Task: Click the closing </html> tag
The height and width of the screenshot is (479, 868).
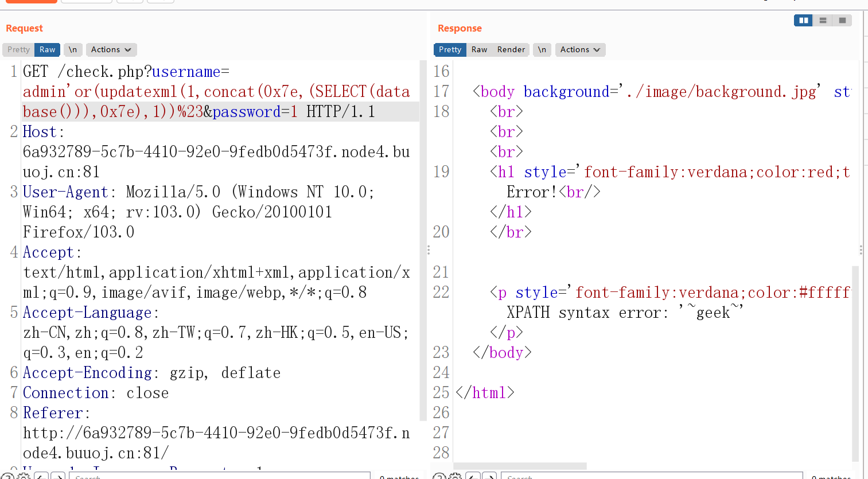Action: point(485,393)
